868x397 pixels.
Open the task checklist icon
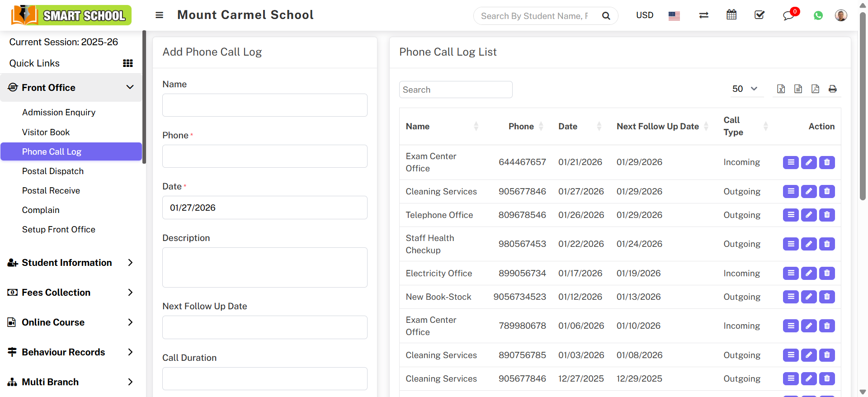click(x=759, y=15)
